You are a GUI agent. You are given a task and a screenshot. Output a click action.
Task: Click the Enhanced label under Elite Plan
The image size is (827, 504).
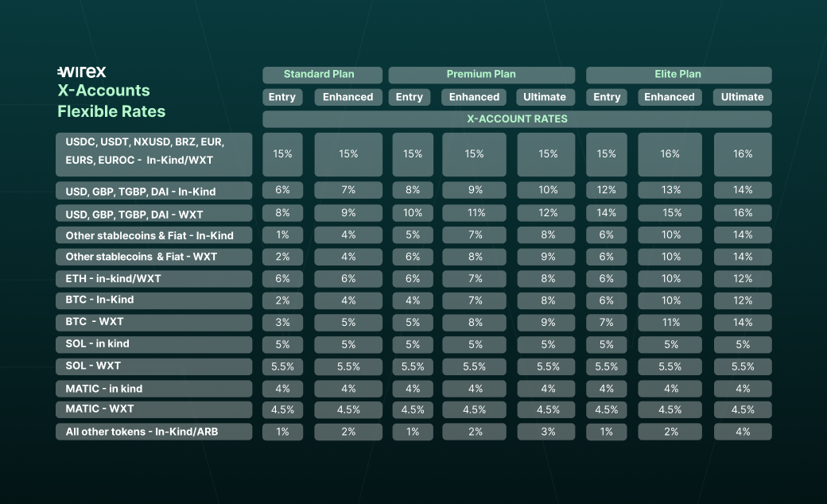[670, 97]
